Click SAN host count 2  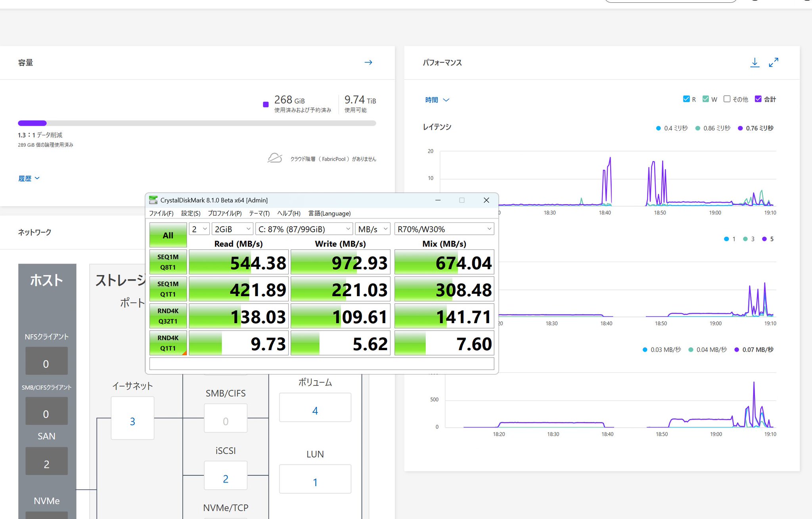tap(46, 461)
